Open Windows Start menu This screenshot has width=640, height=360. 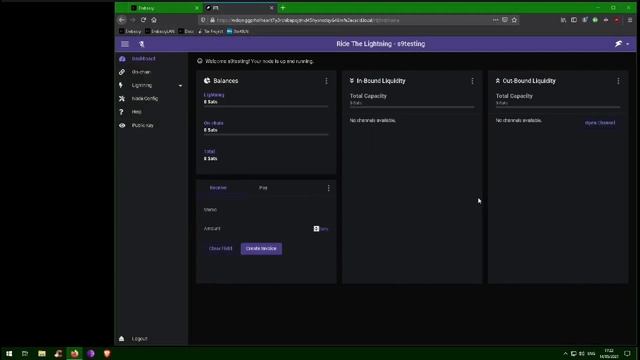[x=9, y=353]
